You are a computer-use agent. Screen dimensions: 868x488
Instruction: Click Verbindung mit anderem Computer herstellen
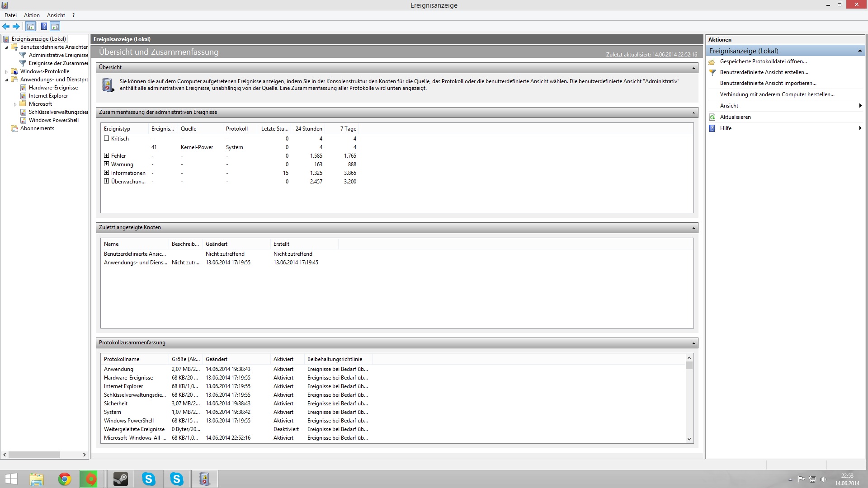tap(777, 94)
